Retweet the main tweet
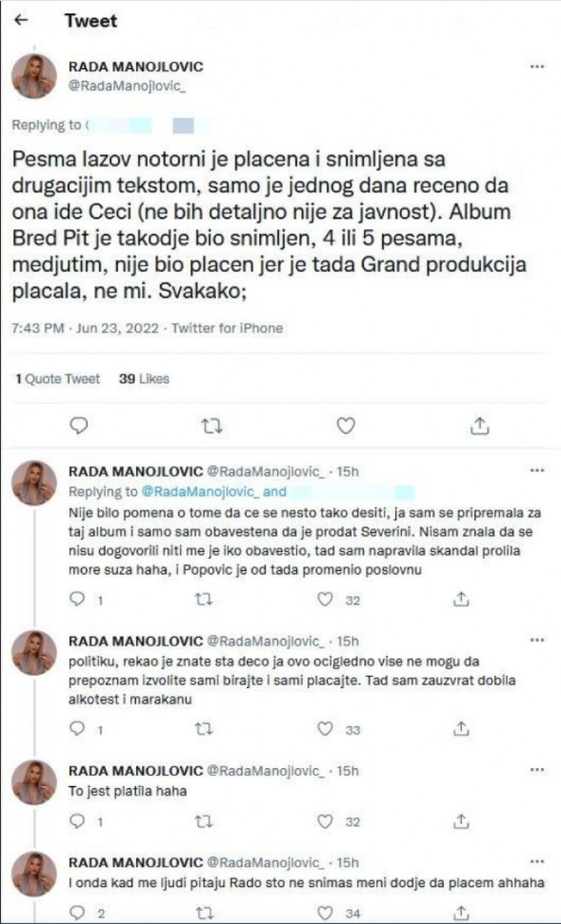Screen dimensions: 561x924 [x=212, y=425]
